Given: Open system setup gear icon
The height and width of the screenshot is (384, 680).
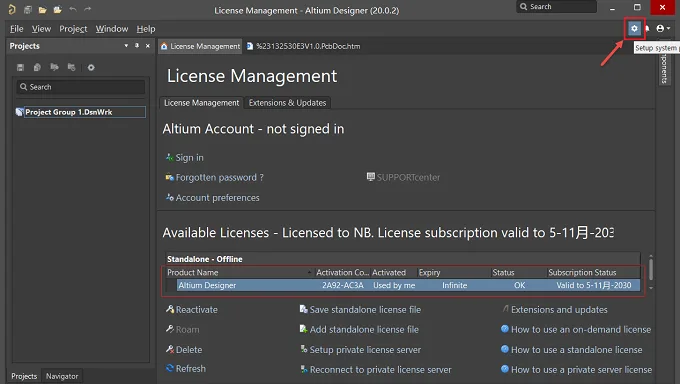Looking at the screenshot, I should pos(634,29).
